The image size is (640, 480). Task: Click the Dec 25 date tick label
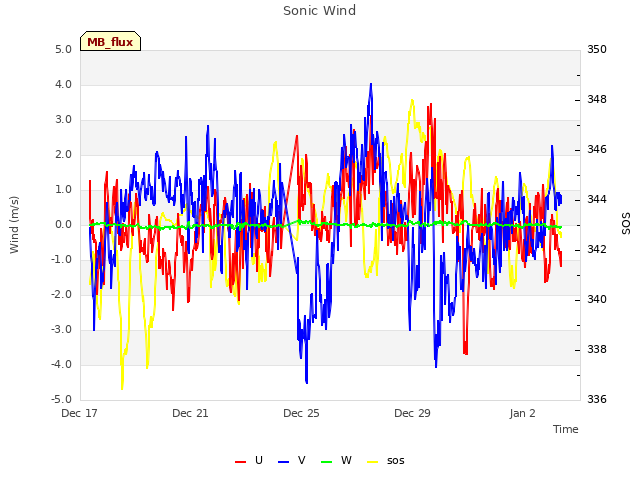[301, 413]
